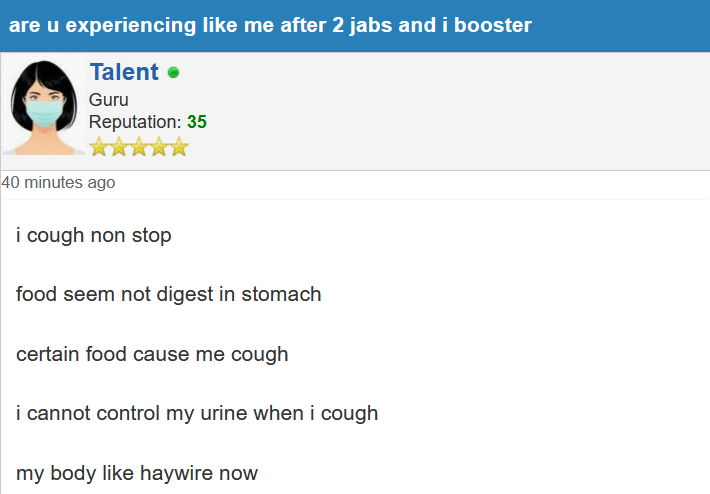Click the word 'booster' in the header
Screen dimensions: 710x494
[x=493, y=25]
